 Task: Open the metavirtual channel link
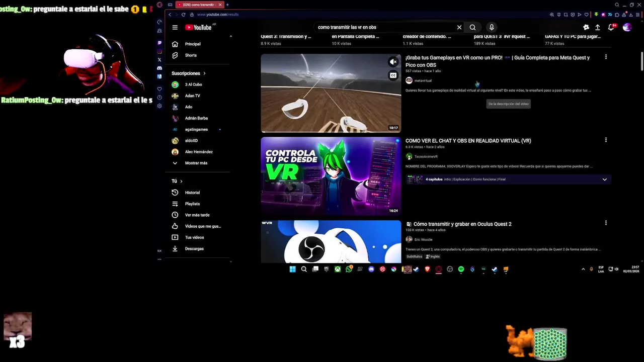(x=423, y=80)
